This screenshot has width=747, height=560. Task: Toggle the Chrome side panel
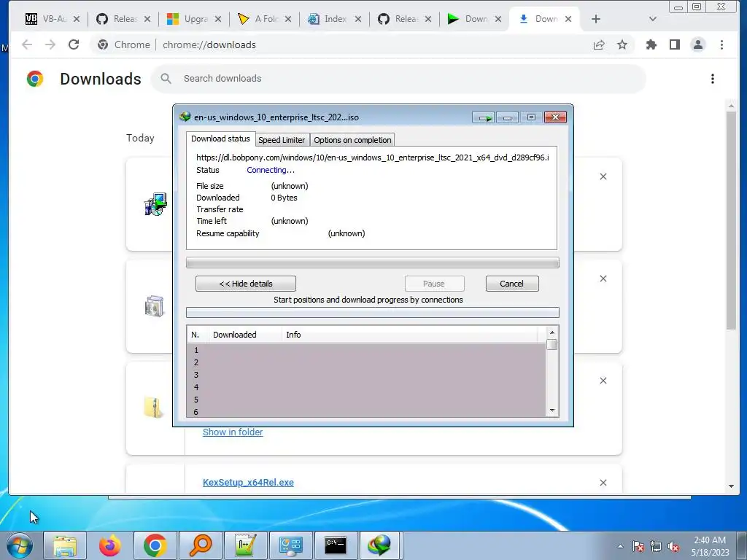[674, 44]
